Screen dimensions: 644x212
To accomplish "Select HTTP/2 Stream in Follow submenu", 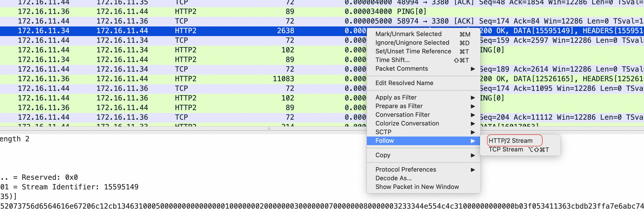I will point(510,141).
